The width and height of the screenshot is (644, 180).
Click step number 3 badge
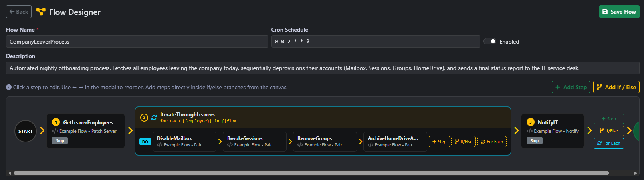531,122
